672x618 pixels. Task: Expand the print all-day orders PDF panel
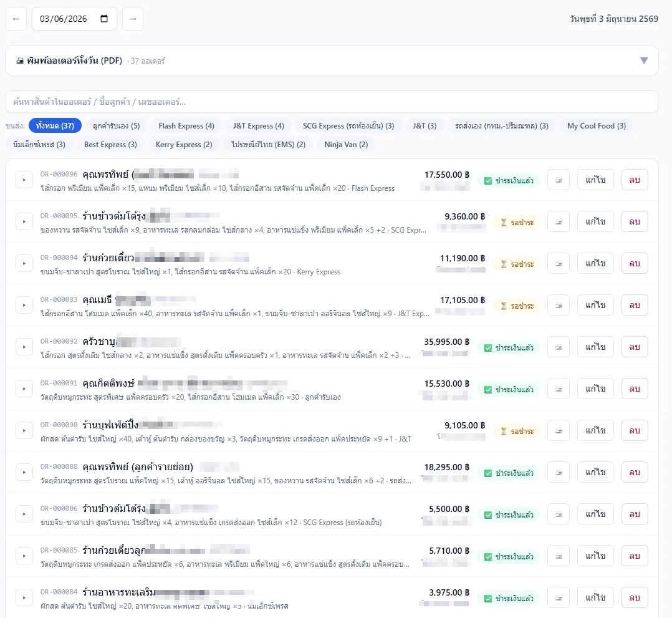point(332,60)
